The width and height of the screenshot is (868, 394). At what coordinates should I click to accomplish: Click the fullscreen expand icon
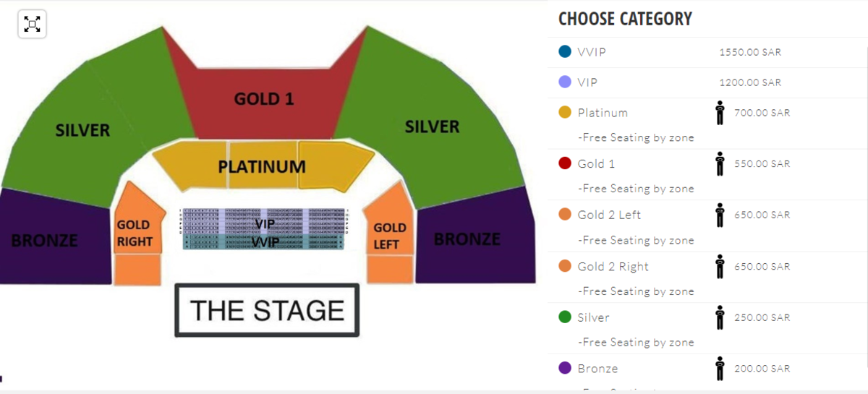pos(32,25)
